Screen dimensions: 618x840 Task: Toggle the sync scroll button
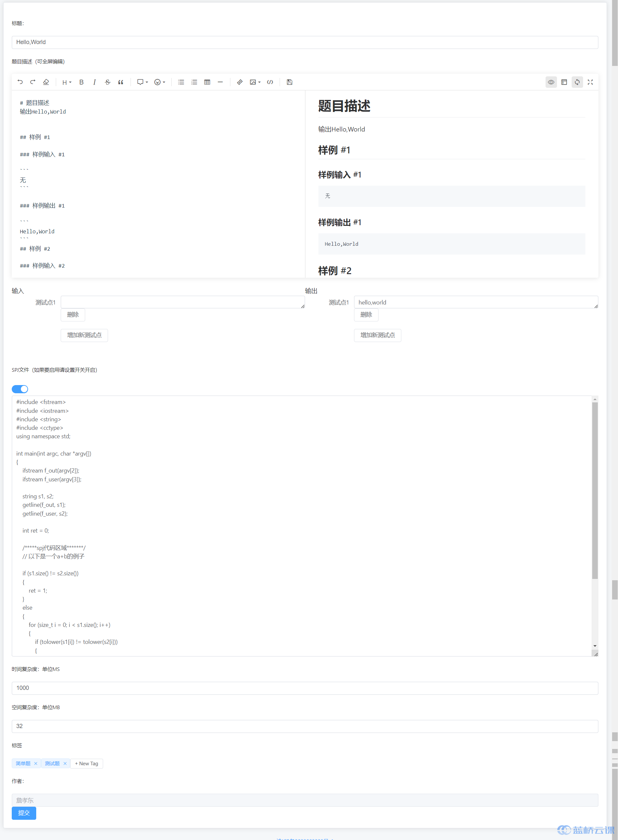pos(577,82)
